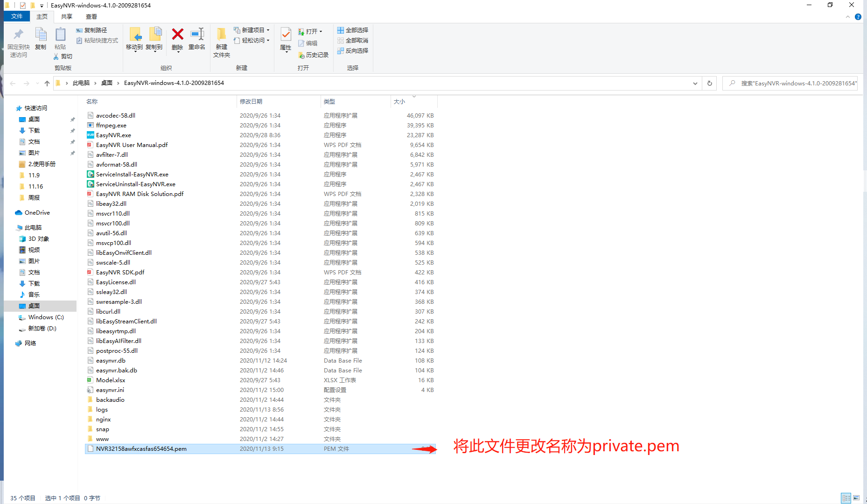
Task: Switch to Details view icon in status bar
Action: pos(846,498)
